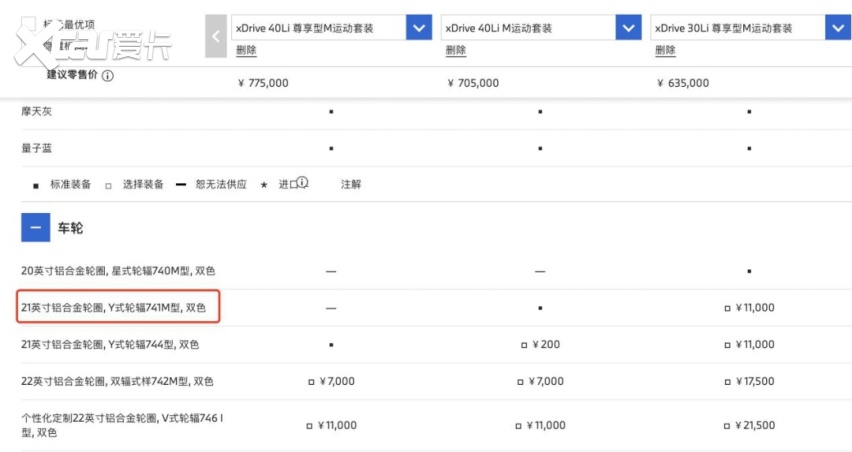This screenshot has height=452, width=852.
Task: Click 个性化定制22英寸铝合金轮圈 V式轮辐746 I型 row
Action: [122, 425]
